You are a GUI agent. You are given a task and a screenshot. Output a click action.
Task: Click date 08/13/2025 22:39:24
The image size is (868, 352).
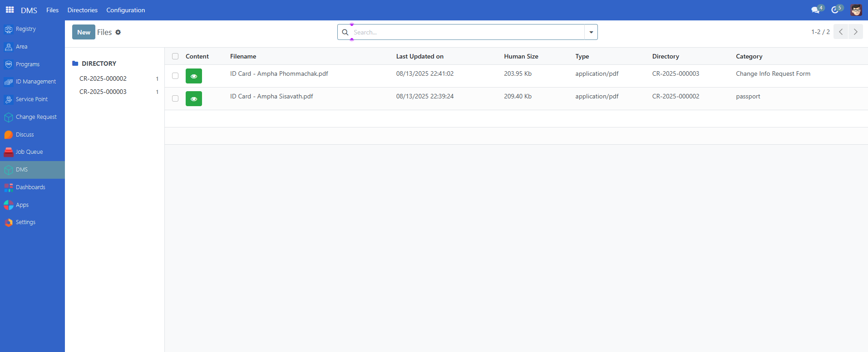tap(425, 96)
